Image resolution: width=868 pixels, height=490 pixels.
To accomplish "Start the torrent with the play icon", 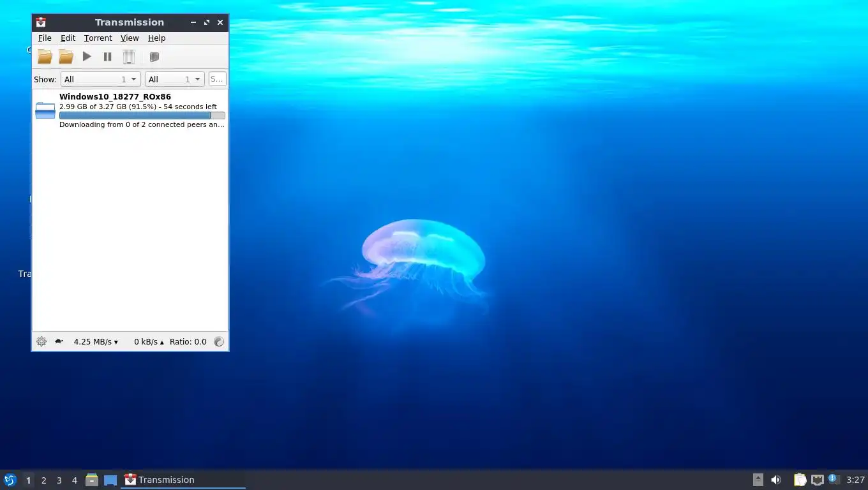I will pos(87,57).
